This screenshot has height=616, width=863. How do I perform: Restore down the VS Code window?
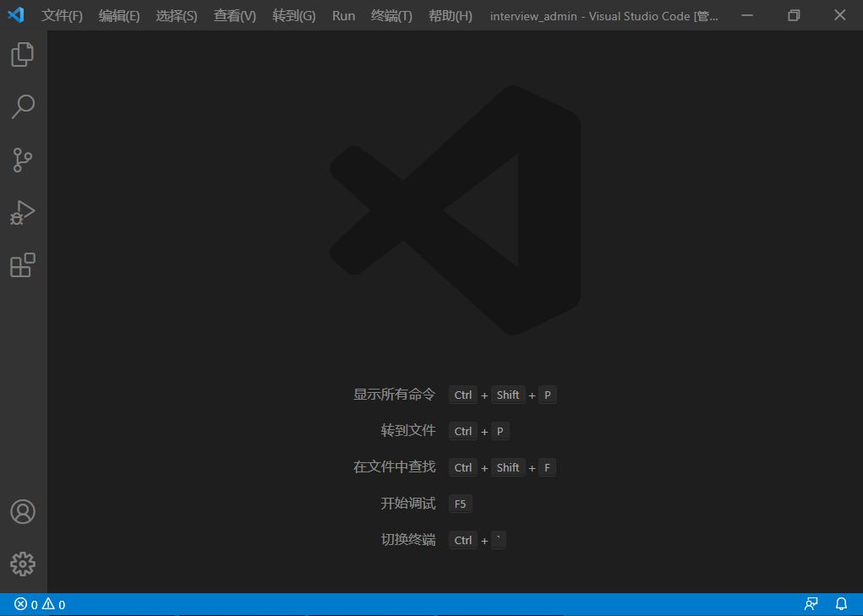point(794,15)
